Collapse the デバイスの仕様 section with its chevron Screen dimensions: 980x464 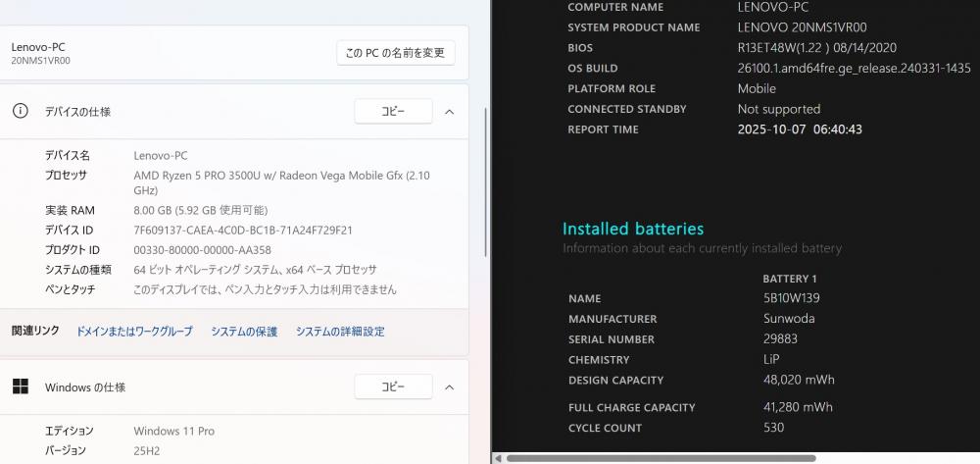pyautogui.click(x=449, y=112)
